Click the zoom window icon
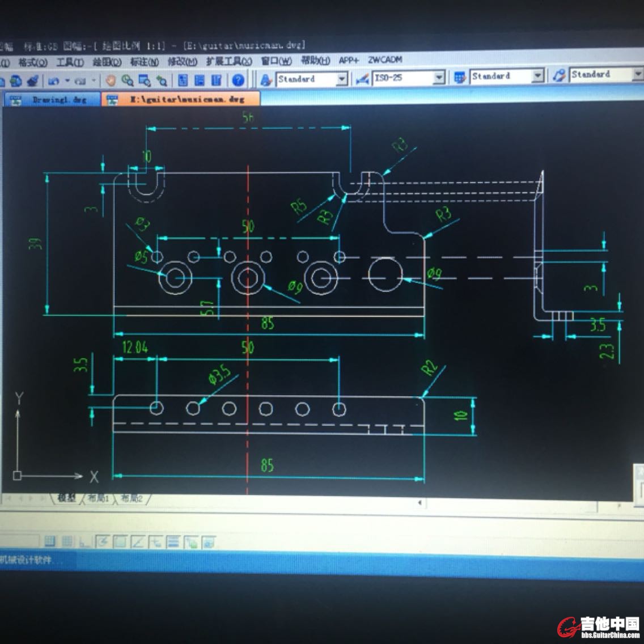The width and height of the screenshot is (644, 644). pyautogui.click(x=145, y=80)
